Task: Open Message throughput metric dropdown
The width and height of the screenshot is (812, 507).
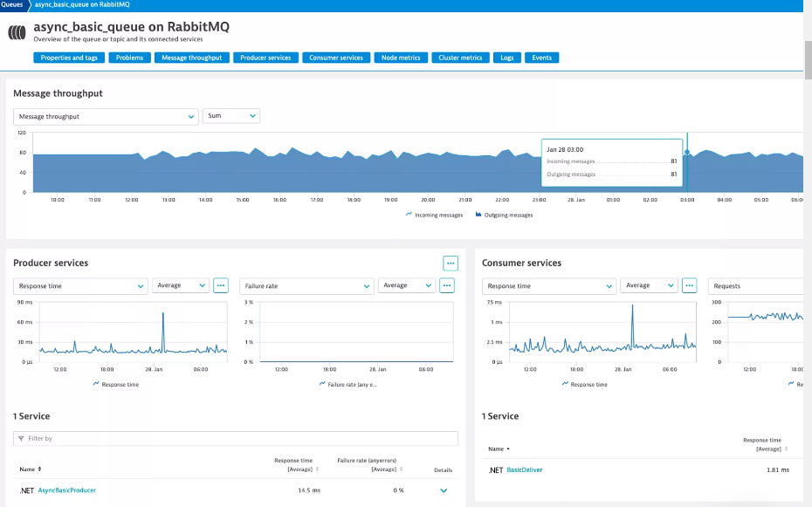Action: [x=106, y=116]
